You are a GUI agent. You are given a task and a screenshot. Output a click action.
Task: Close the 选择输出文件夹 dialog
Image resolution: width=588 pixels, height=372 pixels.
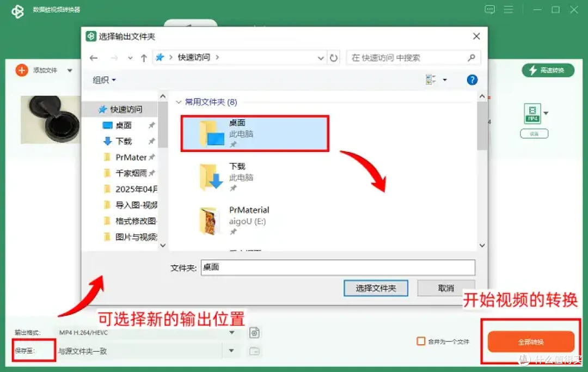click(x=476, y=36)
